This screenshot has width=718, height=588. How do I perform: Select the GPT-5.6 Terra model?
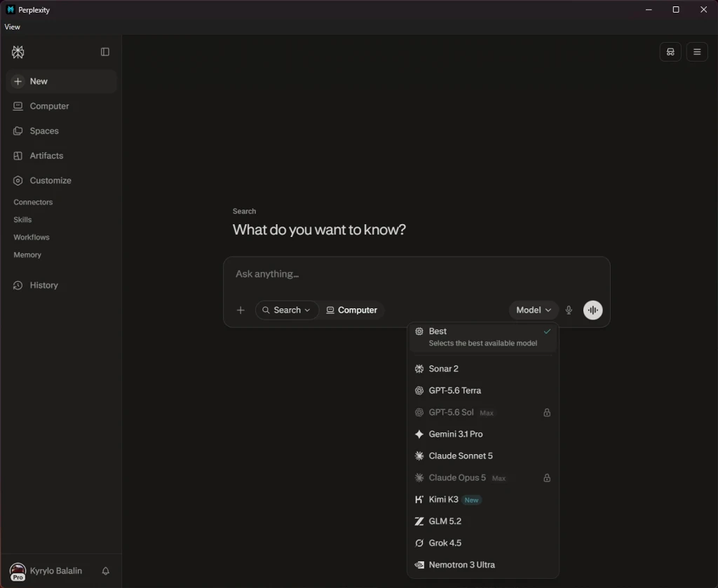coord(483,390)
